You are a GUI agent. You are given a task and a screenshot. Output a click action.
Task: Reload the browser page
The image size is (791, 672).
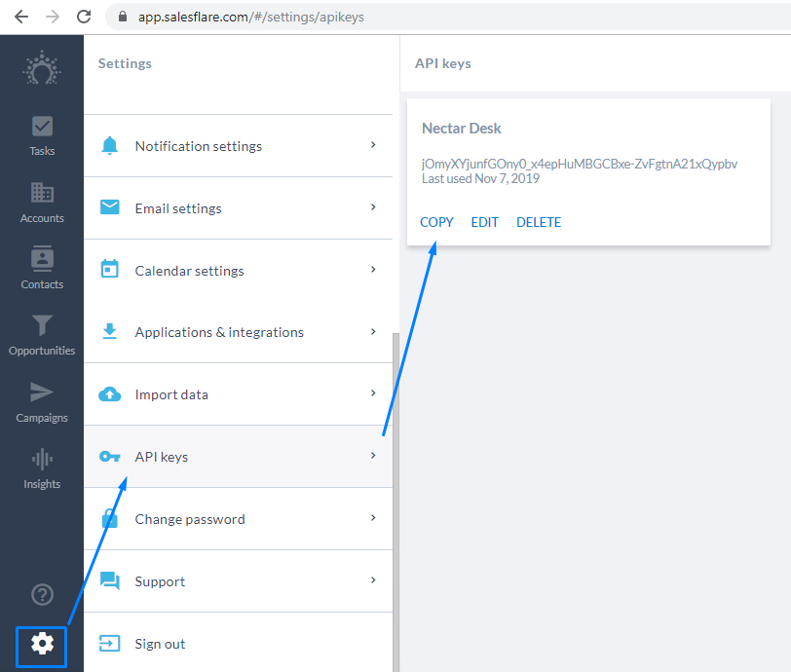coord(84,17)
